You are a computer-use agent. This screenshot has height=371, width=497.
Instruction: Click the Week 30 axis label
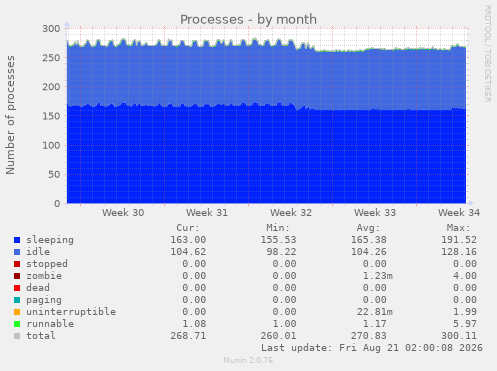pyautogui.click(x=123, y=213)
